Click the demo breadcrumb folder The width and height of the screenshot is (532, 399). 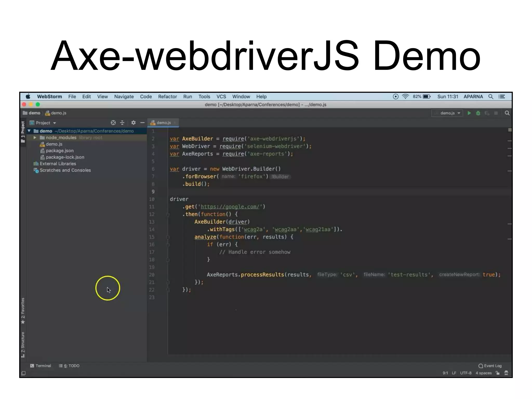pyautogui.click(x=31, y=113)
